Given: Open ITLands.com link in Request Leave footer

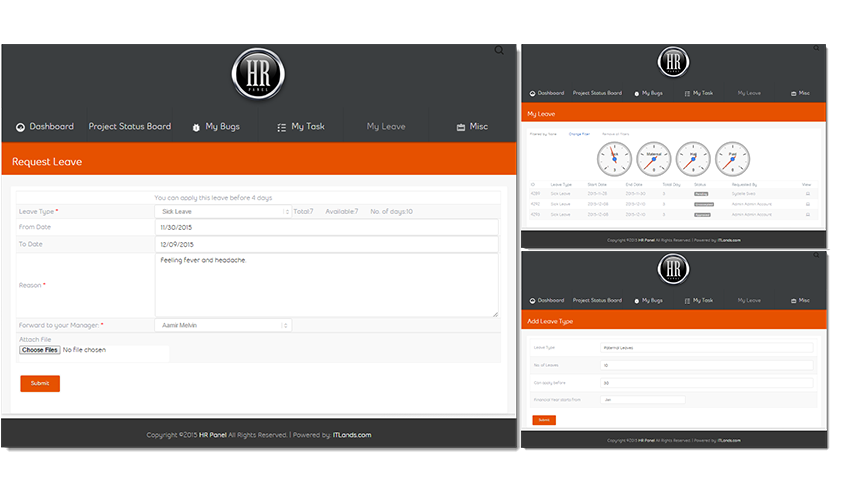Looking at the screenshot, I should [352, 435].
